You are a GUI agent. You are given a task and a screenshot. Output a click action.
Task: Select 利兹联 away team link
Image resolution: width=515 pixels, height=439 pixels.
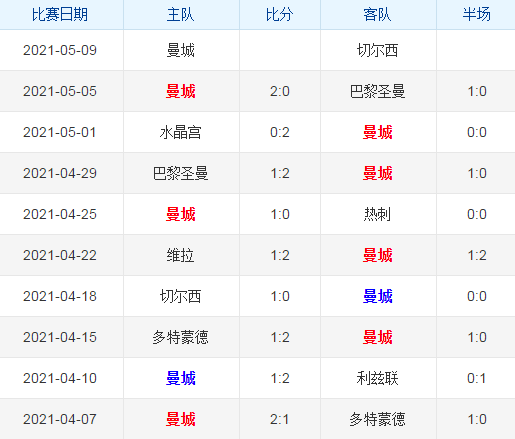tap(378, 378)
